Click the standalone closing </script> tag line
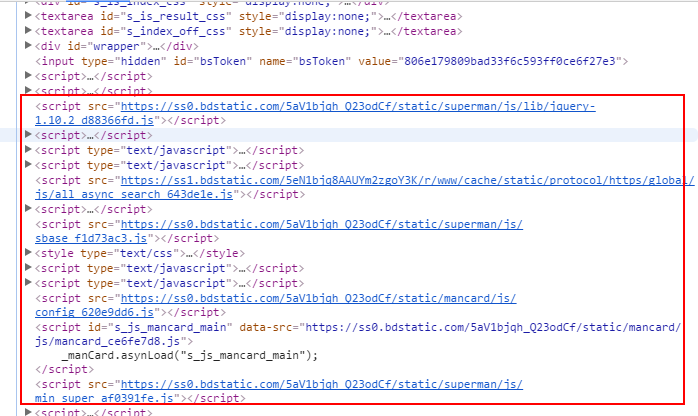The height and width of the screenshot is (416, 698). pos(65,369)
